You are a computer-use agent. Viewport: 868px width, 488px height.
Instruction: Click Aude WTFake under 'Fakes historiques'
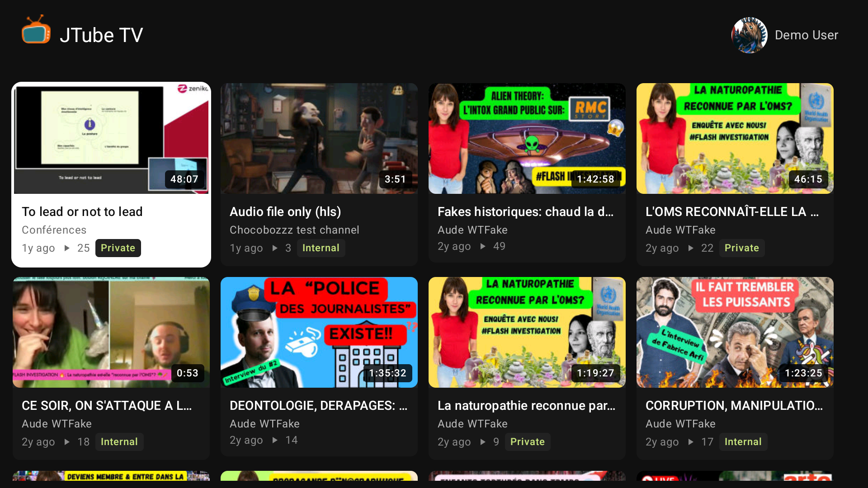coord(472,230)
